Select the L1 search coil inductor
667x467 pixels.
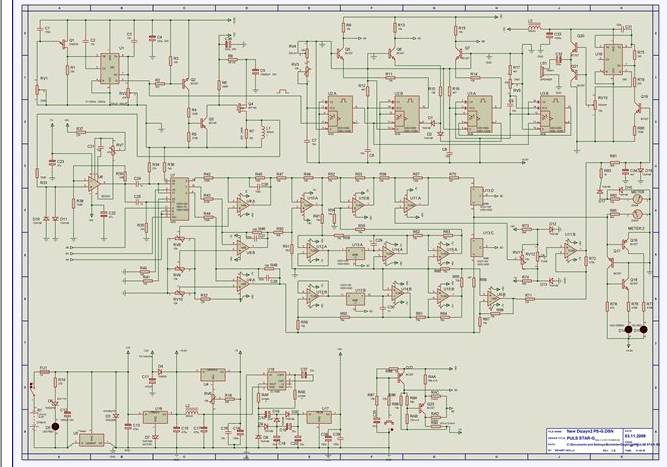pos(264,132)
